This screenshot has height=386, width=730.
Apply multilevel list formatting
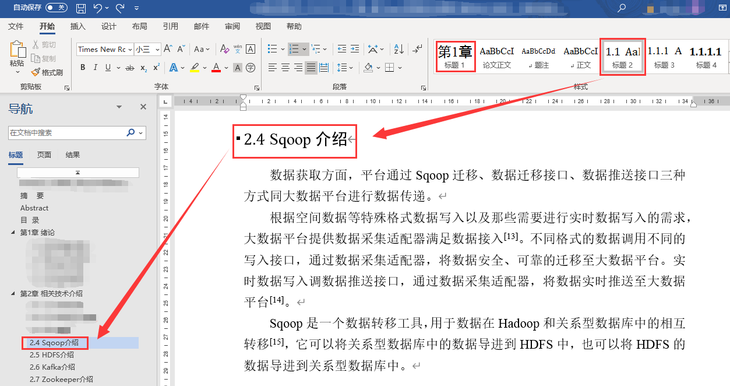click(x=316, y=49)
